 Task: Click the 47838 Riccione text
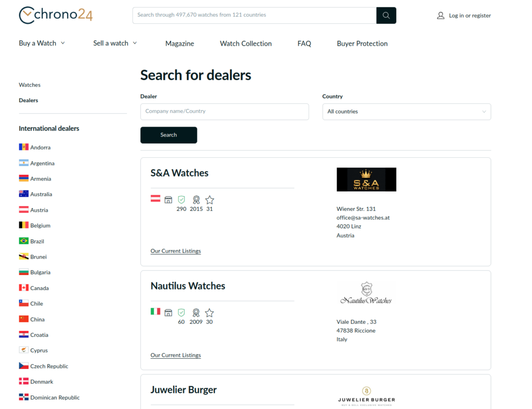(x=356, y=331)
